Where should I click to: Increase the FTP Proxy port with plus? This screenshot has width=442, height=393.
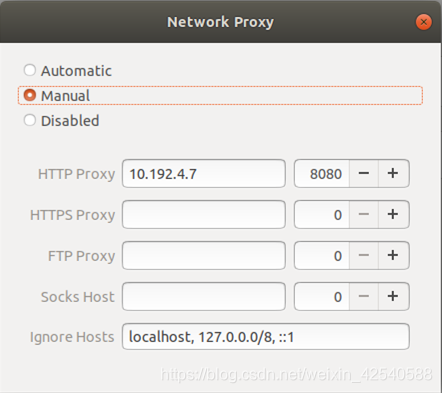(x=393, y=256)
